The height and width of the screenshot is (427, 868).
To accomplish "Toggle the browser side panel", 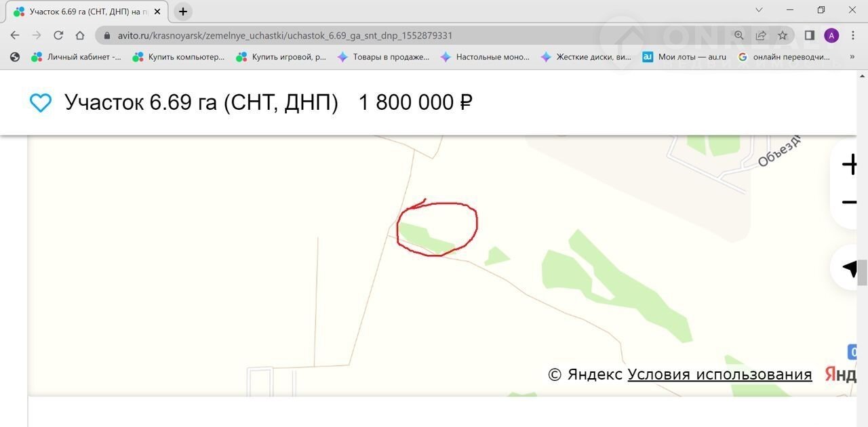I will pyautogui.click(x=810, y=35).
